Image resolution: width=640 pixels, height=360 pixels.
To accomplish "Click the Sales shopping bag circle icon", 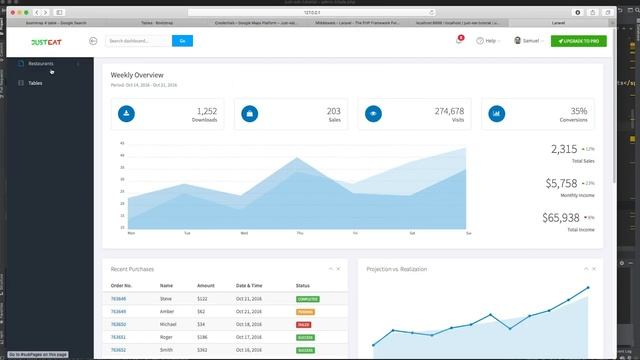I will (250, 113).
